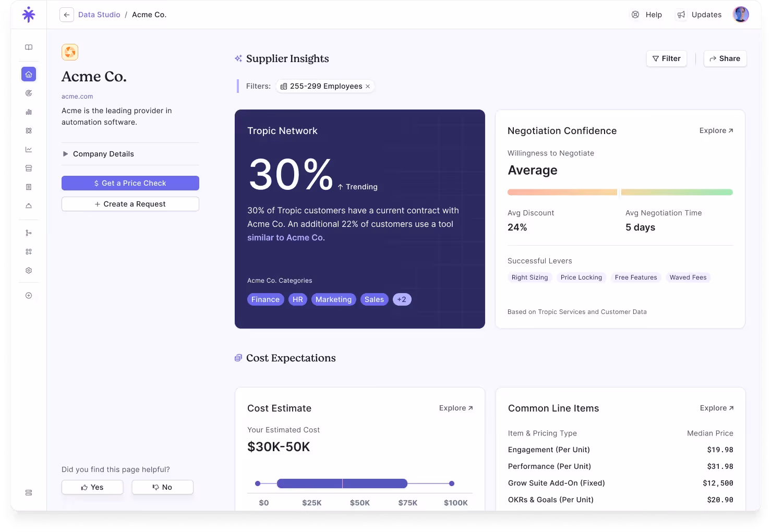The height and width of the screenshot is (532, 772).
Task: Open the service bell icon in sidebar
Action: 29,206
